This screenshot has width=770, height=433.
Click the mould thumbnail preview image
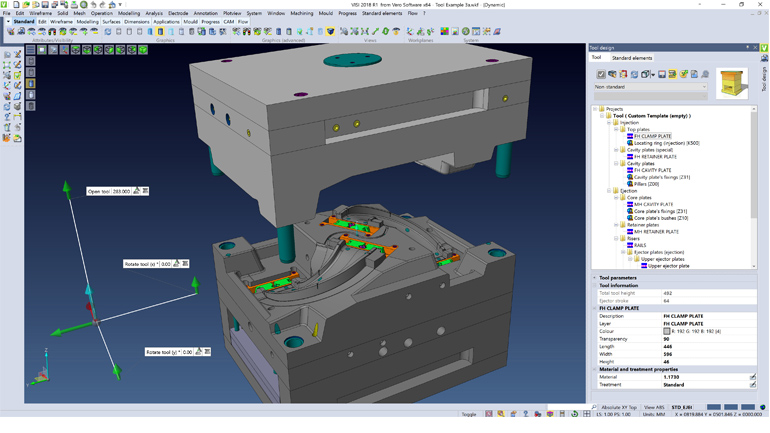pos(733,83)
